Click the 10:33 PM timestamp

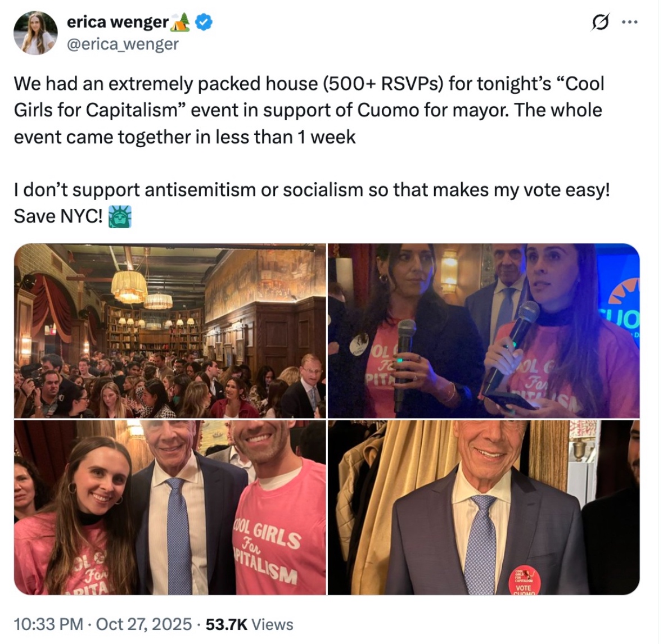(48, 624)
